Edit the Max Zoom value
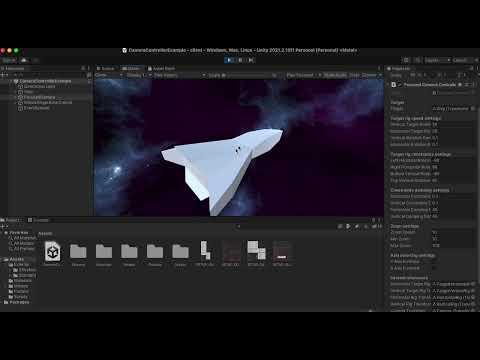This screenshot has height=360, width=480. (x=454, y=246)
